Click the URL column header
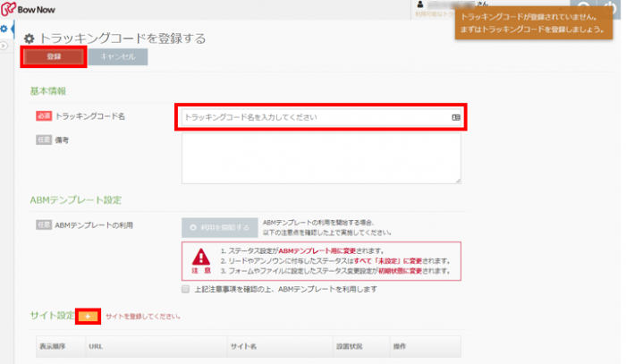The width and height of the screenshot is (626, 364). coord(95,345)
